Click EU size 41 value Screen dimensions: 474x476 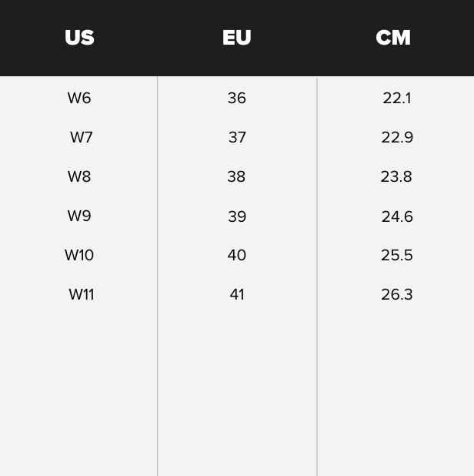pyautogui.click(x=237, y=294)
